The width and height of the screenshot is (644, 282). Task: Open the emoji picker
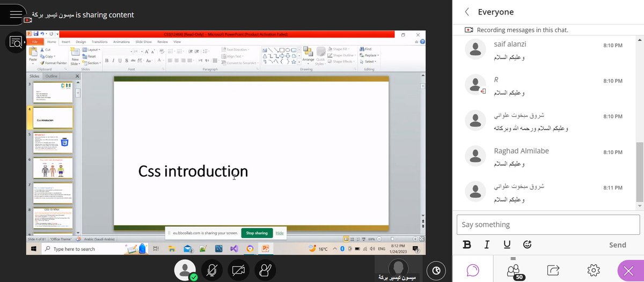tap(527, 244)
